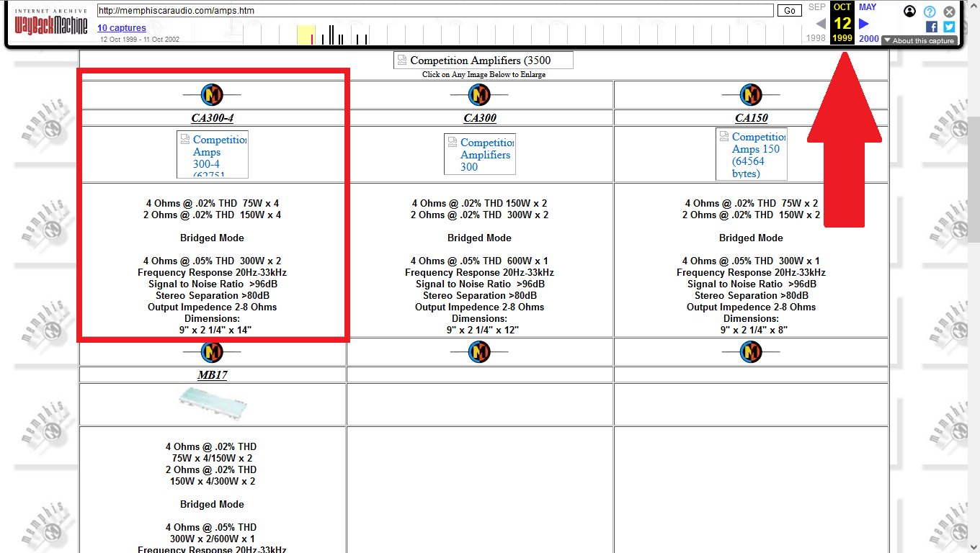980x553 pixels.
Task: Click the Memphis logo above CA150
Action: coord(751,94)
